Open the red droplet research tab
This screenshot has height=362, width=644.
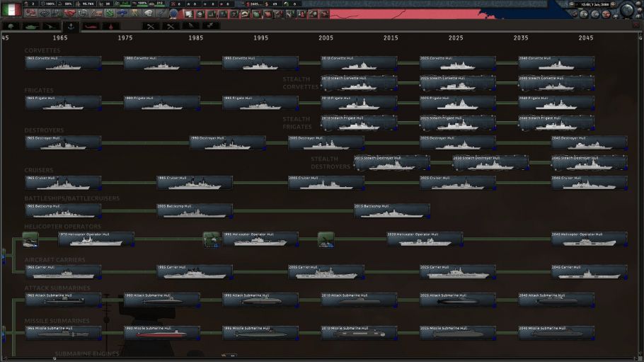pos(111,26)
